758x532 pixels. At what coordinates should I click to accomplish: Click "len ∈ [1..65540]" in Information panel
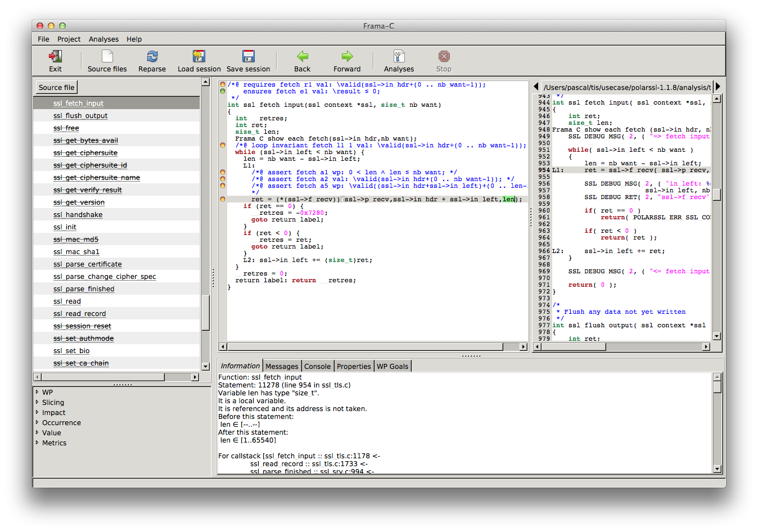click(x=248, y=440)
